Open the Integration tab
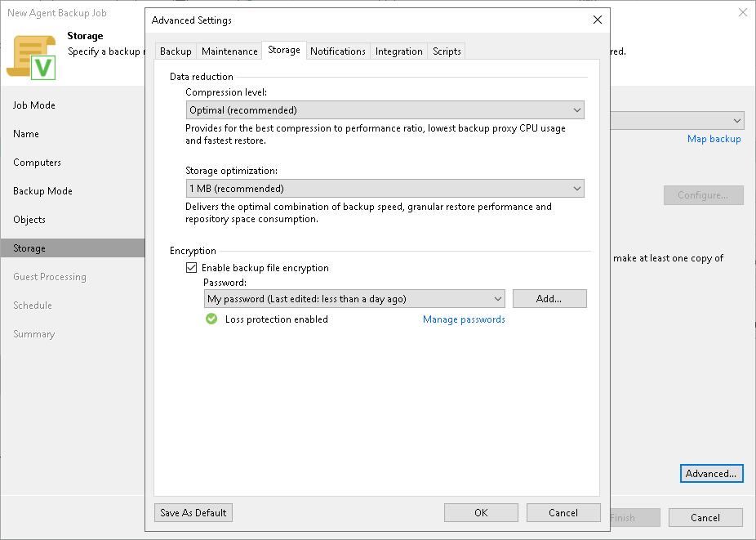 coord(398,51)
